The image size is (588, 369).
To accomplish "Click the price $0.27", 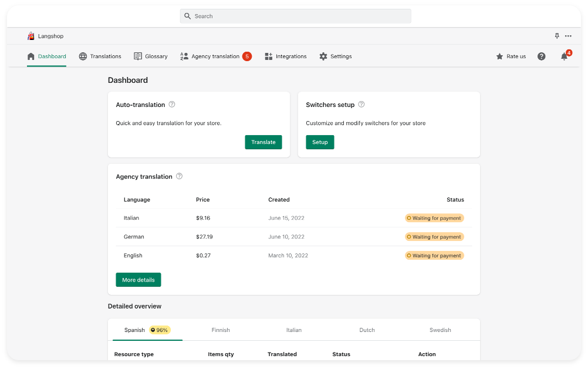I will (203, 256).
